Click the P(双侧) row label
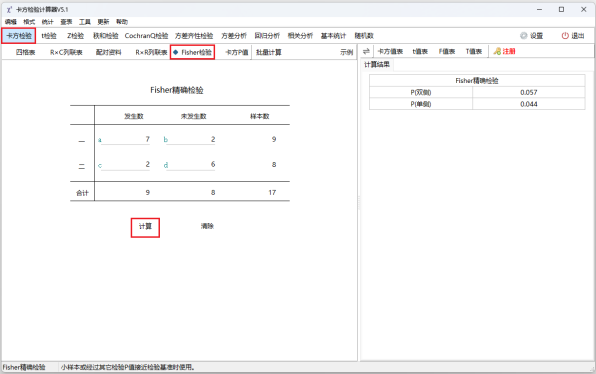Image resolution: width=596 pixels, height=374 pixels. point(421,92)
